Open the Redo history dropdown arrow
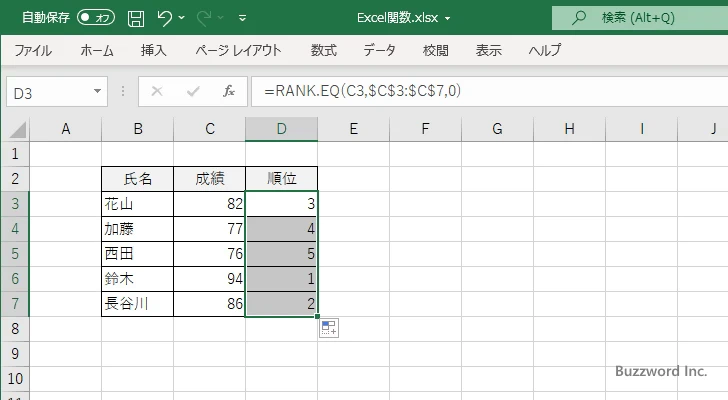728x400 pixels. tap(221, 18)
